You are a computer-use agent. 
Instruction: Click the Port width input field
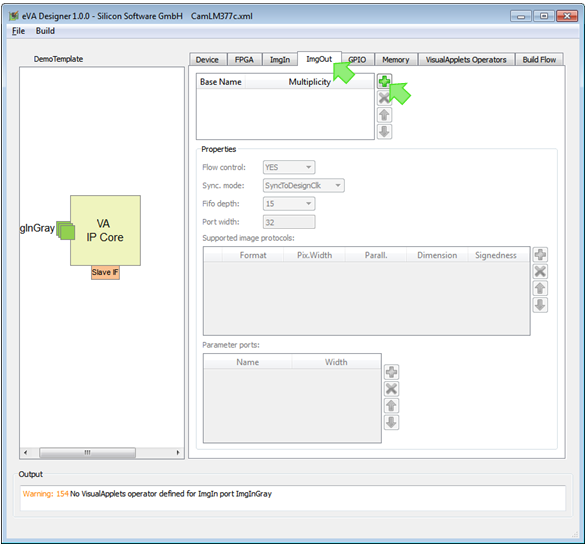pos(289,222)
